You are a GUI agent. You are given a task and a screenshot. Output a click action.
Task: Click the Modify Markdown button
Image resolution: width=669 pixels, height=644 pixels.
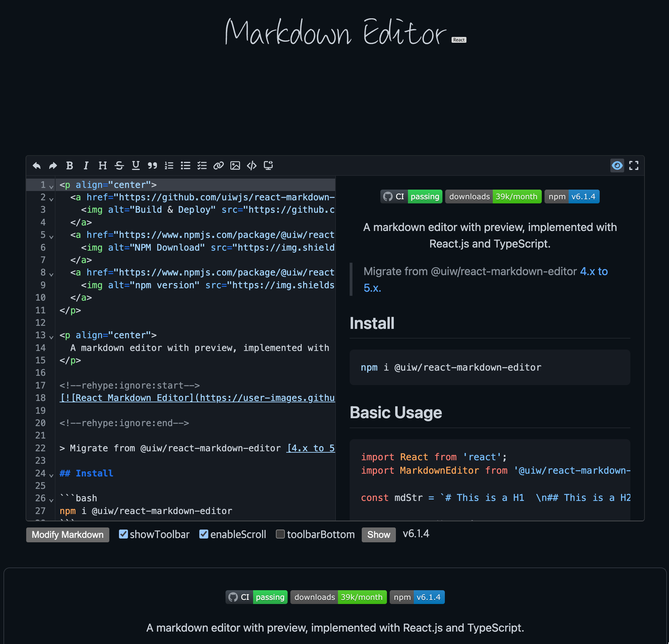click(x=67, y=535)
